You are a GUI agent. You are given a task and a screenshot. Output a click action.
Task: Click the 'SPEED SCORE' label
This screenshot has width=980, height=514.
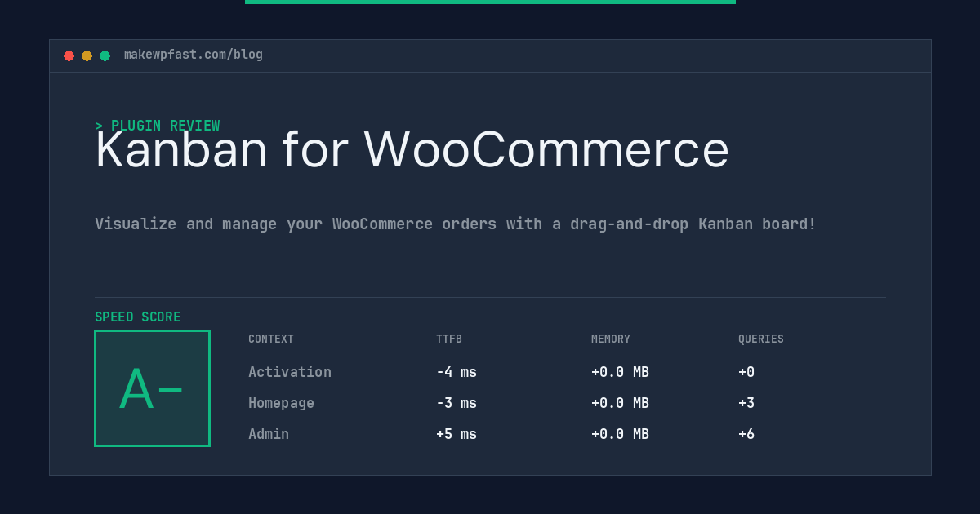point(138,317)
